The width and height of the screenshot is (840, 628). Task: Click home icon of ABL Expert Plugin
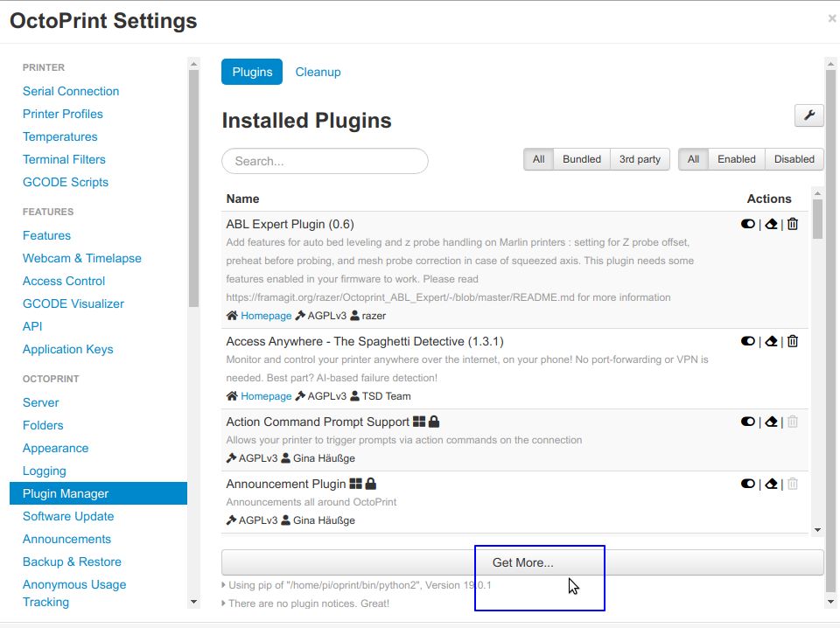click(232, 316)
